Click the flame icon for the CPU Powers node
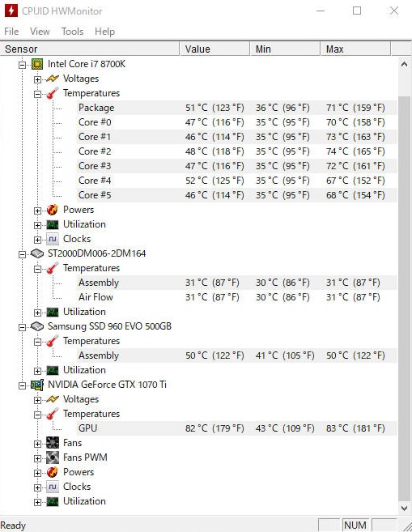This screenshot has height=532, width=412. [53, 210]
